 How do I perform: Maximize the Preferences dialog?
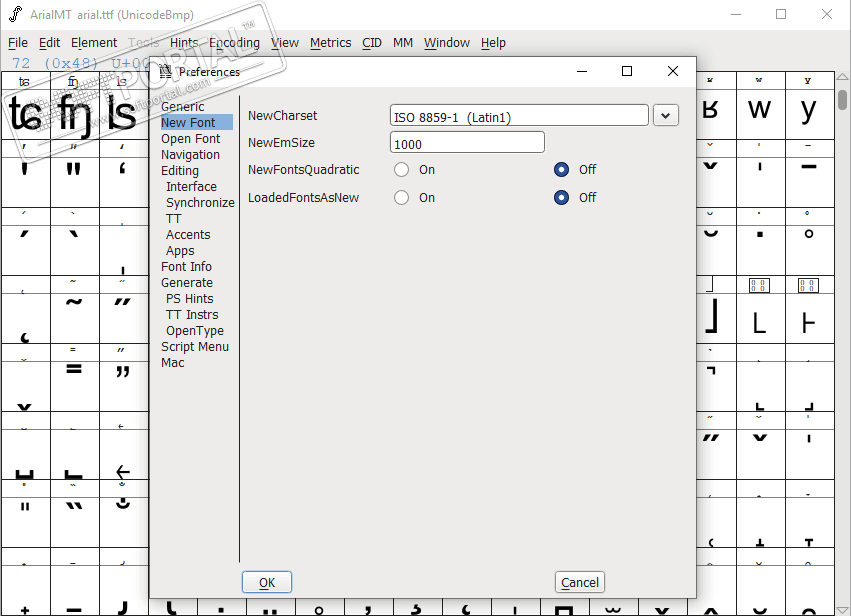pyautogui.click(x=627, y=71)
